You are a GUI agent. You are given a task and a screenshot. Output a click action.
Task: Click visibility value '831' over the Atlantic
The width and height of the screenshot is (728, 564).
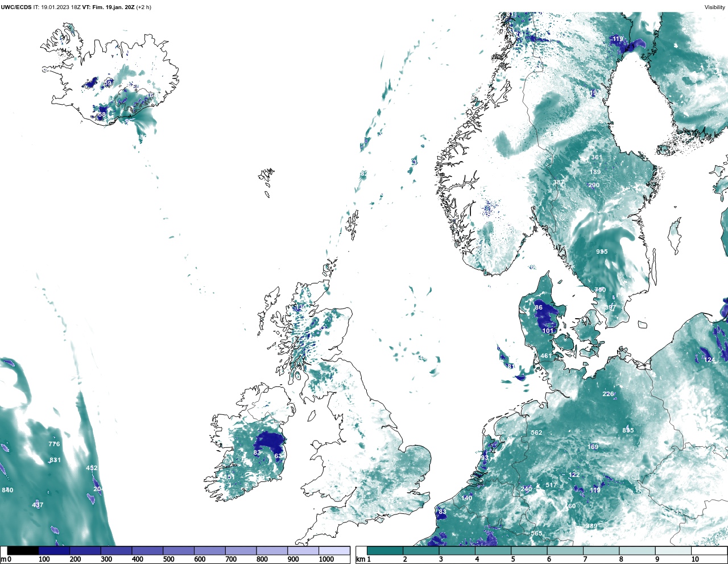click(55, 460)
